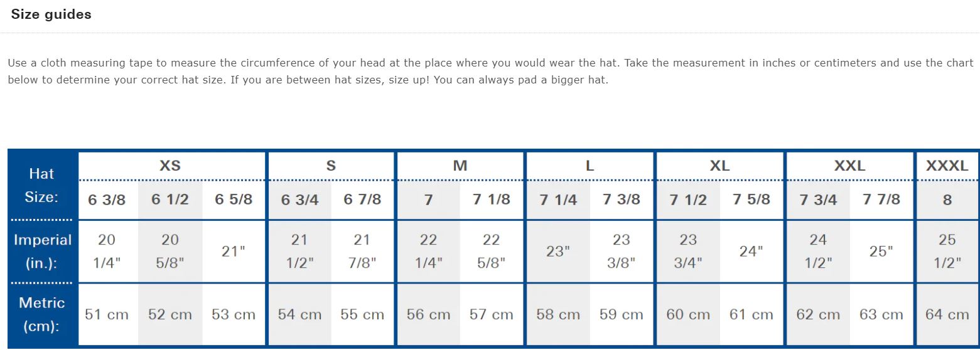Click the XXL size header cell
Screen dimensions: 980x350
(849, 166)
